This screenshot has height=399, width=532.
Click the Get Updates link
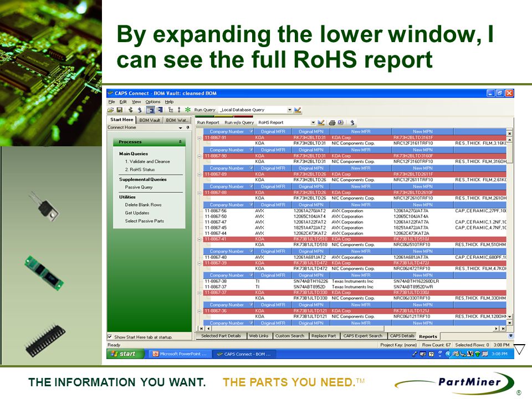[137, 213]
